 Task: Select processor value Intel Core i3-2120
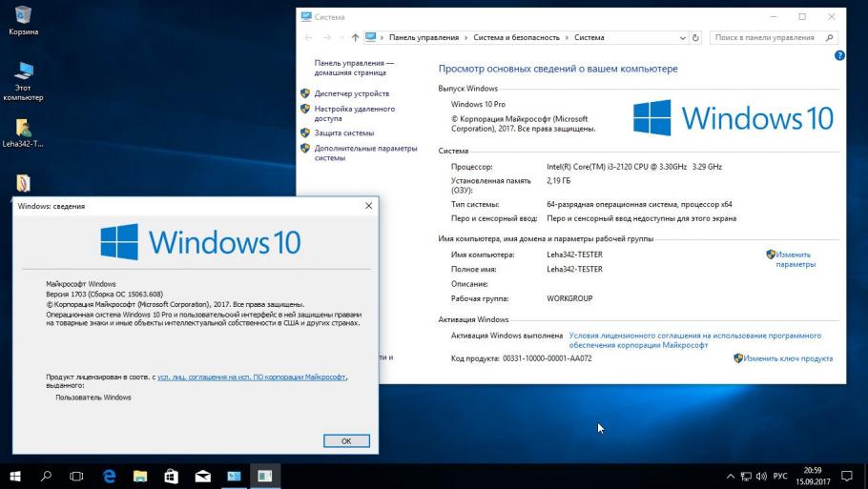click(634, 167)
